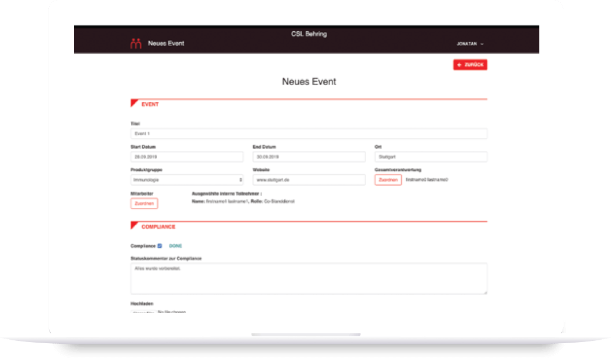Open the Produktgruppe dropdown

(187, 180)
